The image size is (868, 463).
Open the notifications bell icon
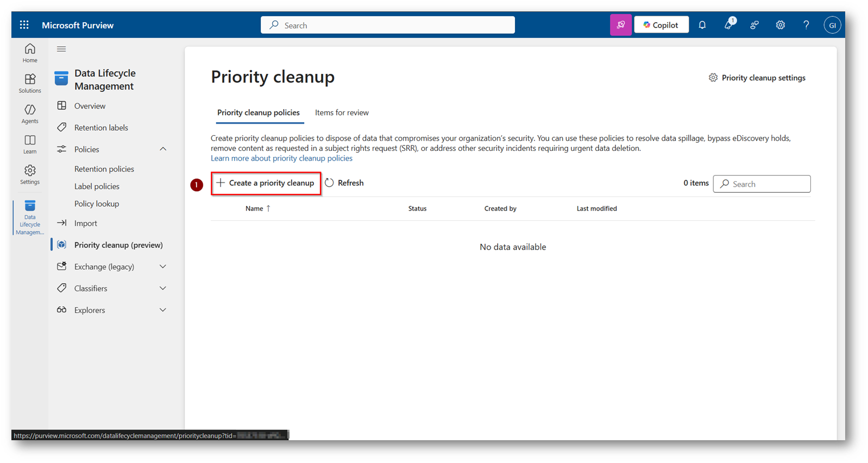click(x=702, y=25)
